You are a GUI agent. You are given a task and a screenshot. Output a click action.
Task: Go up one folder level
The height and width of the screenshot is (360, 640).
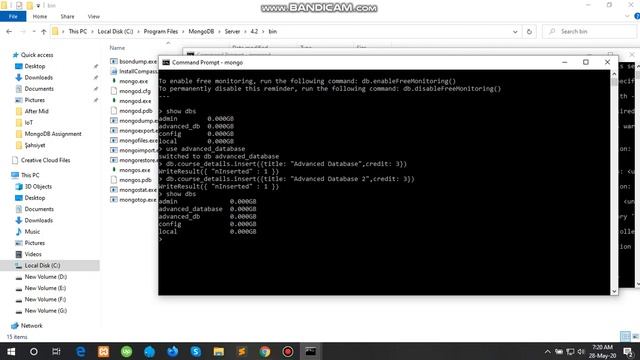(x=43, y=31)
